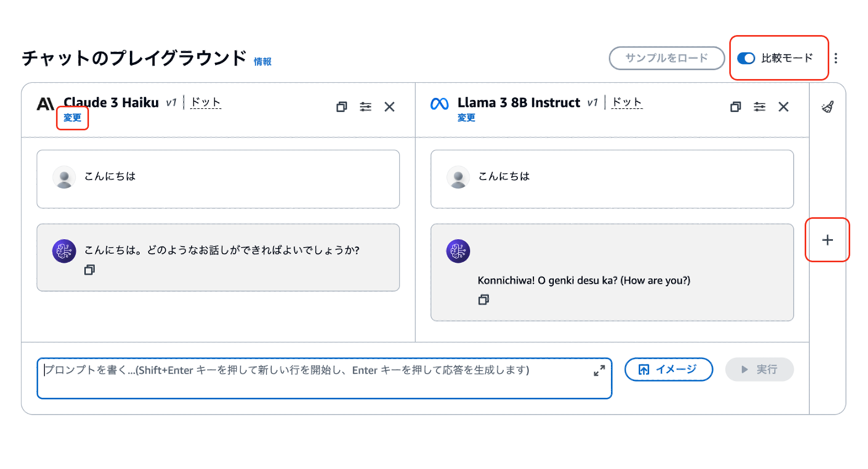868x469 pixels.
Task: Click AI avatar icon in Claude reply
Action: click(x=64, y=251)
